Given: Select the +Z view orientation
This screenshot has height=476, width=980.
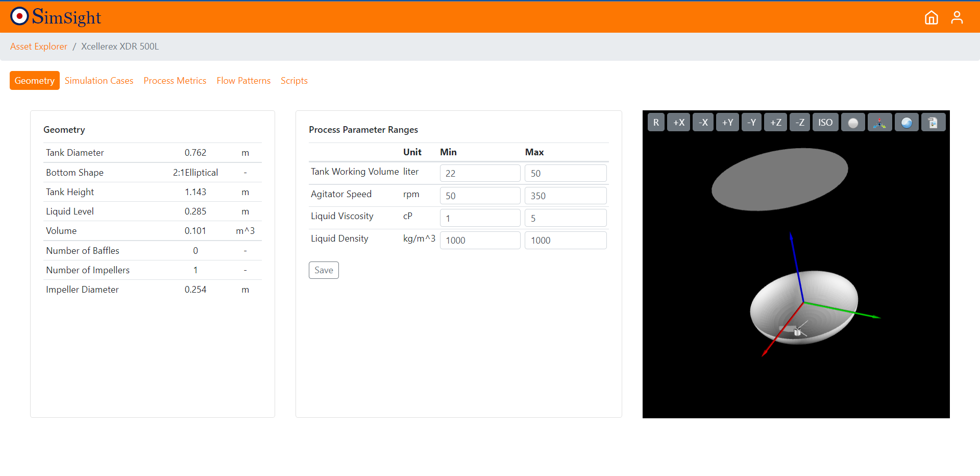Looking at the screenshot, I should click(x=775, y=122).
